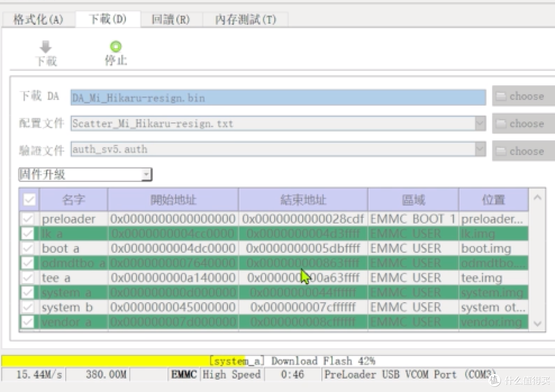Click choose button for auth verification file
The width and height of the screenshot is (555, 392).
[523, 152]
